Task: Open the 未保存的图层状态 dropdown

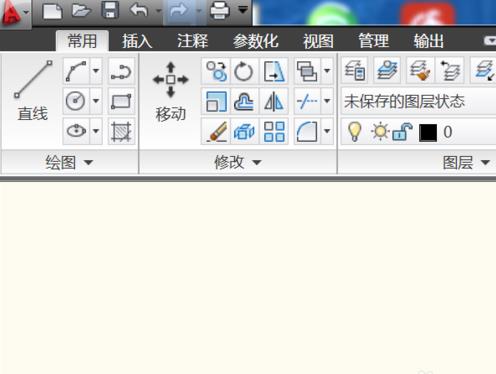Action: [419, 101]
